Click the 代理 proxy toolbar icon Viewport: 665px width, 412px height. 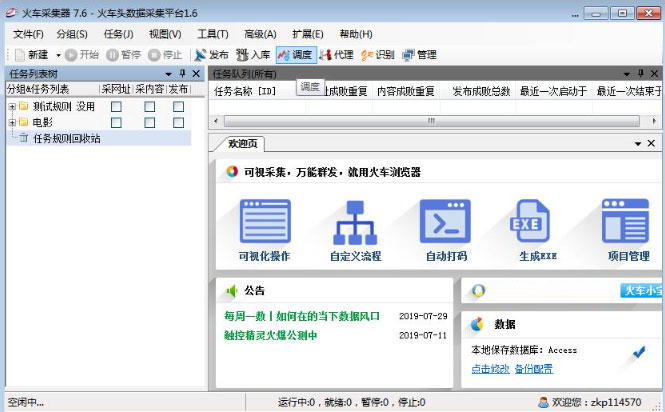325,55
